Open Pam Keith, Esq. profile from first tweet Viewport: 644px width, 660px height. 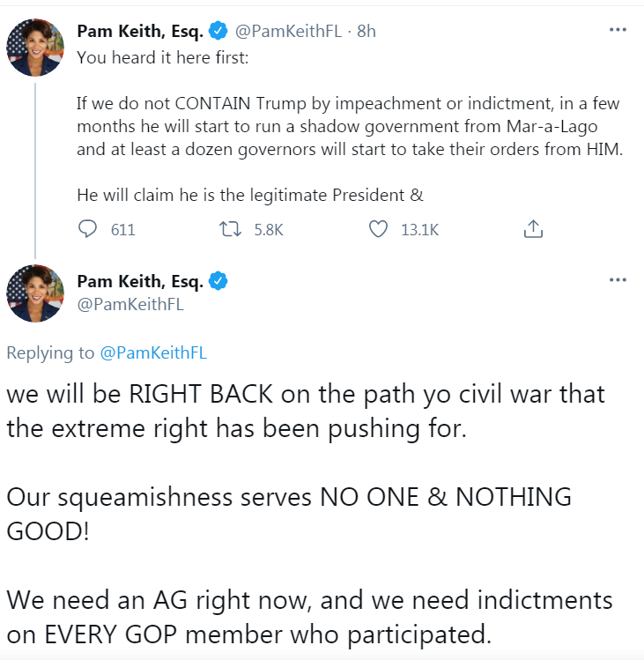coord(140,31)
